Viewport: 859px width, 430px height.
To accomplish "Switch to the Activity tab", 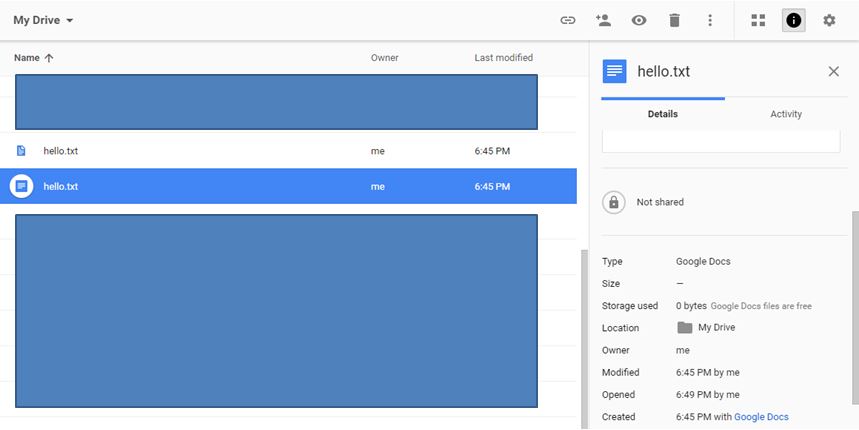I will coord(786,114).
